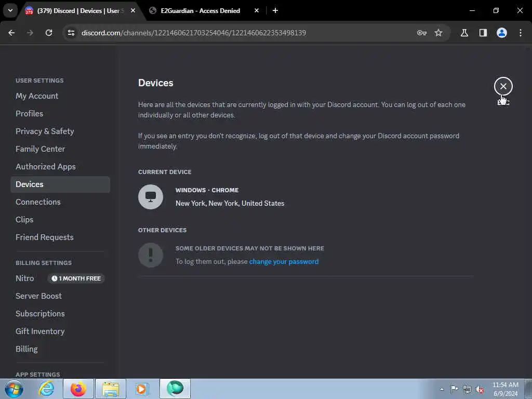Close the E2Guardian tab
Screen dimensions: 532x399
[257, 10]
